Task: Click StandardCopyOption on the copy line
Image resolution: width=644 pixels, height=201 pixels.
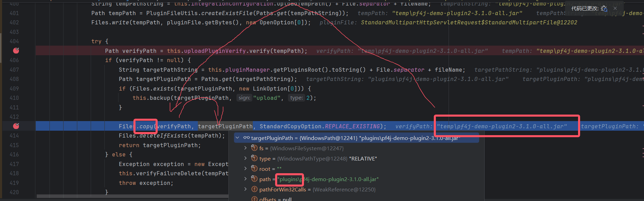Action: click(x=291, y=126)
